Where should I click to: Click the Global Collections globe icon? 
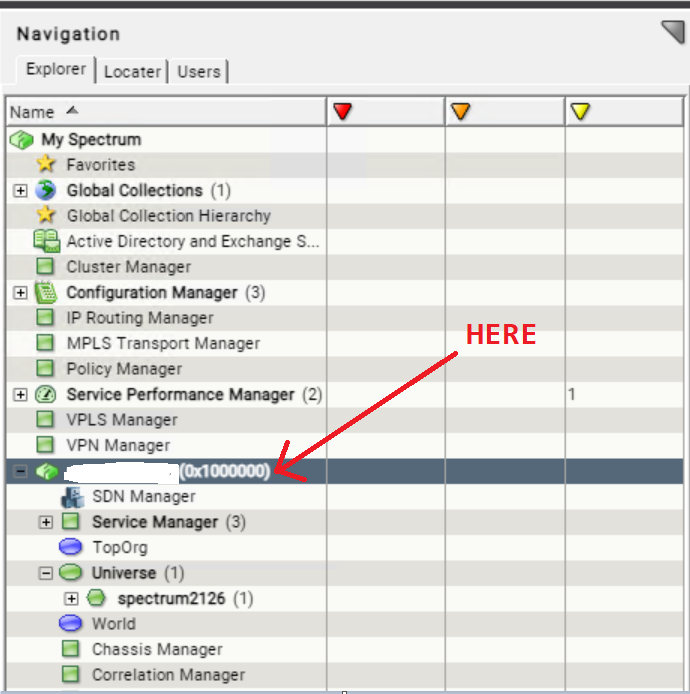point(46,190)
